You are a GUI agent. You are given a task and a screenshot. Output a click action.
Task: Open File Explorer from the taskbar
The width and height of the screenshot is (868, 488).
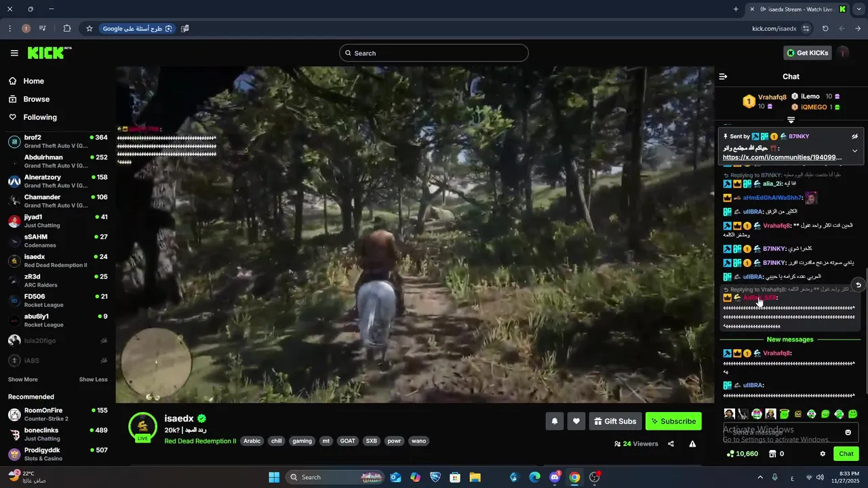pyautogui.click(x=475, y=477)
